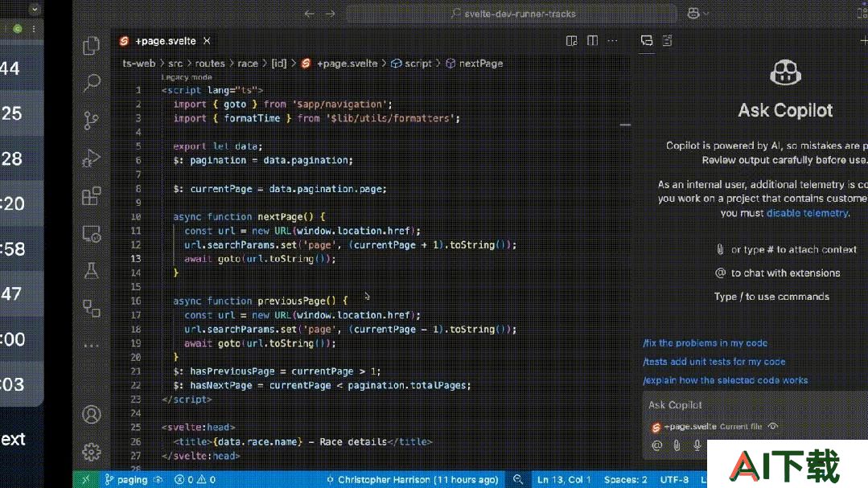Click the zoom magnifier in the status bar
868x488 pixels.
click(517, 480)
